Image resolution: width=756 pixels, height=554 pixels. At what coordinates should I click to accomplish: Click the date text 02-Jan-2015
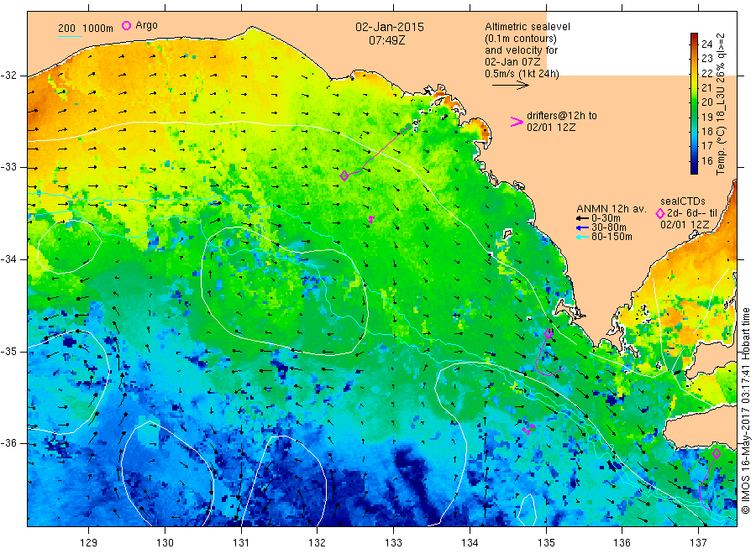point(390,27)
